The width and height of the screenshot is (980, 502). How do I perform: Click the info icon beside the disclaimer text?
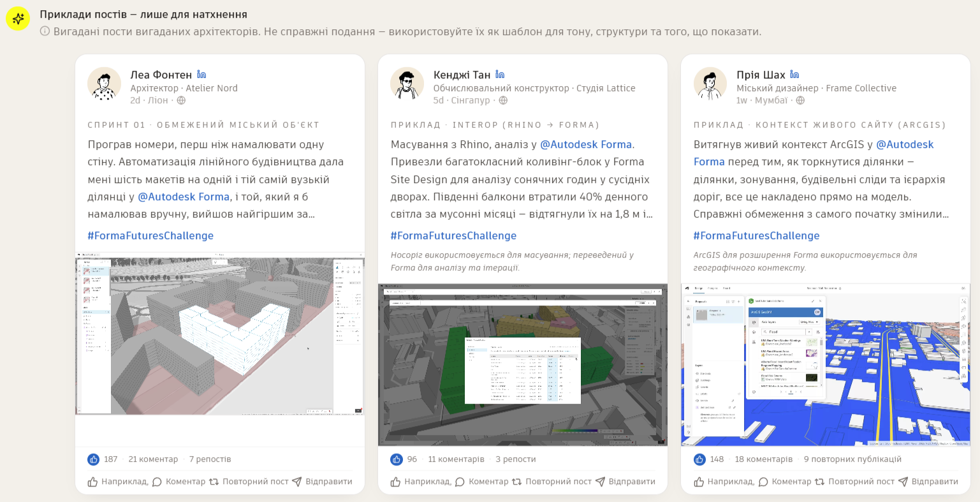(x=45, y=31)
